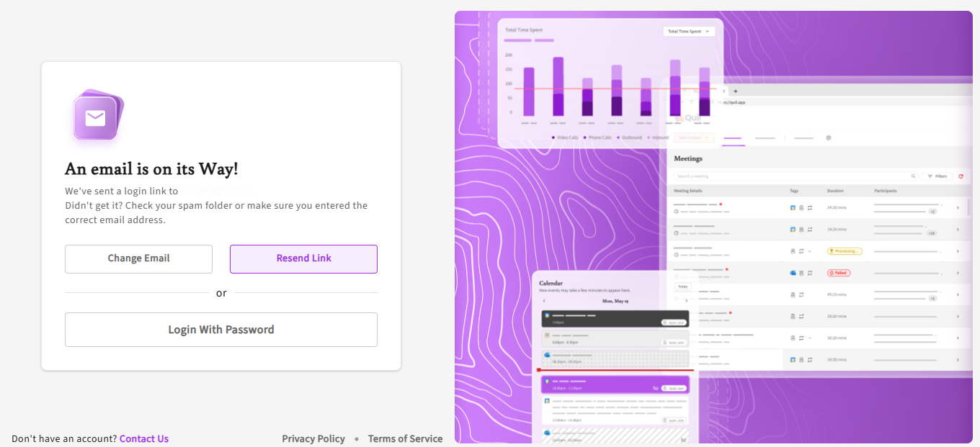This screenshot has height=447, width=980.
Task: Open the Total Time Spent dropdown
Action: 688,32
